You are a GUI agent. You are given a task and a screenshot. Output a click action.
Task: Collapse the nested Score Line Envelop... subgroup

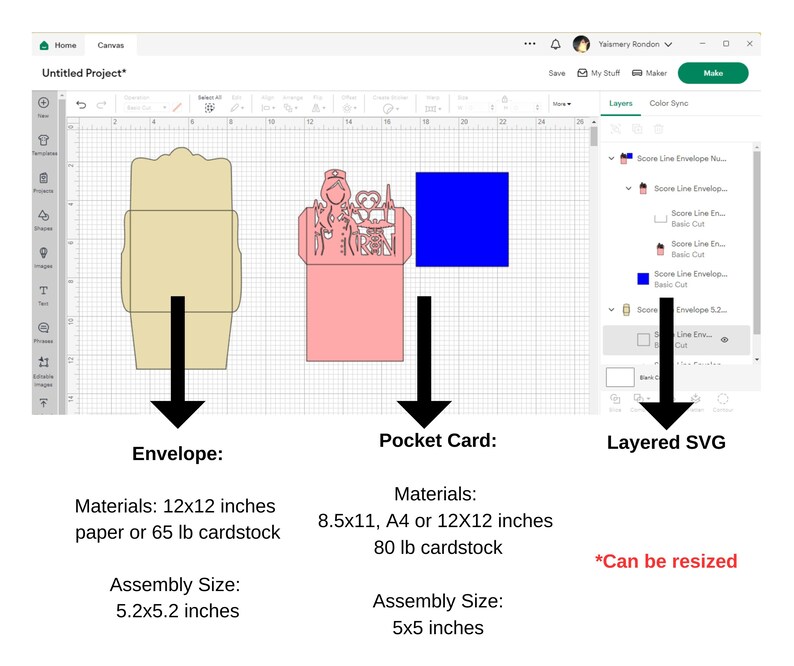coord(628,188)
